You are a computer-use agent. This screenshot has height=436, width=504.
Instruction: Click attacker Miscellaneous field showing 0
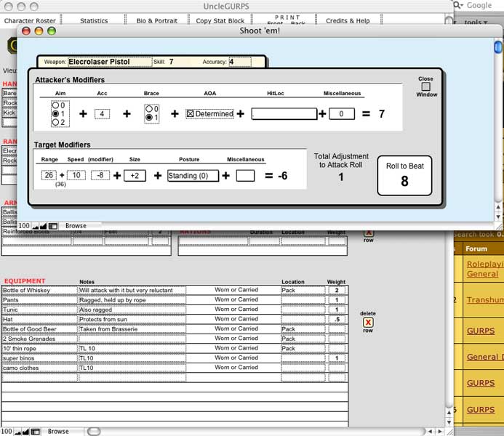342,113
